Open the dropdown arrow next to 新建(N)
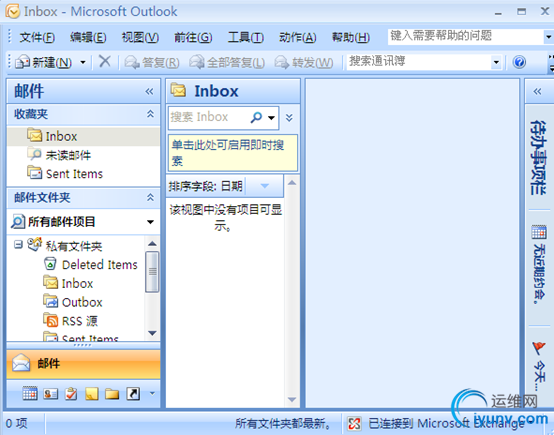The width and height of the screenshot is (554, 435). (x=83, y=63)
